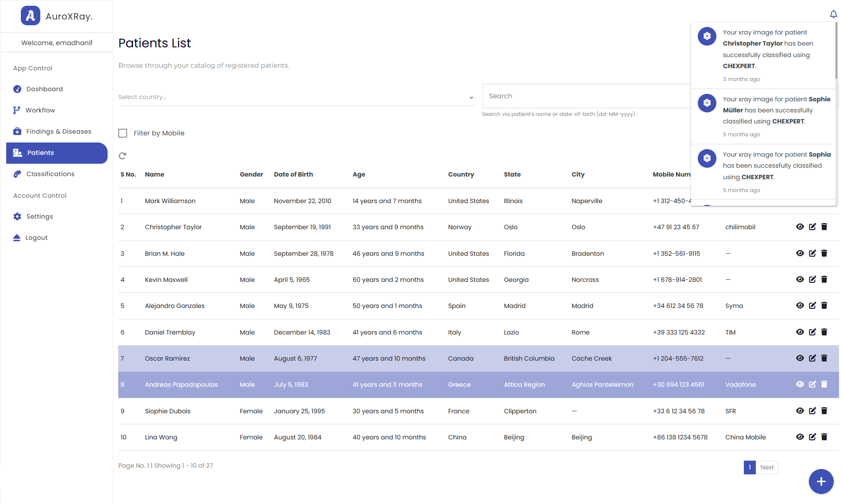Add a new patient with the plus button
843x504 pixels.
(x=821, y=481)
